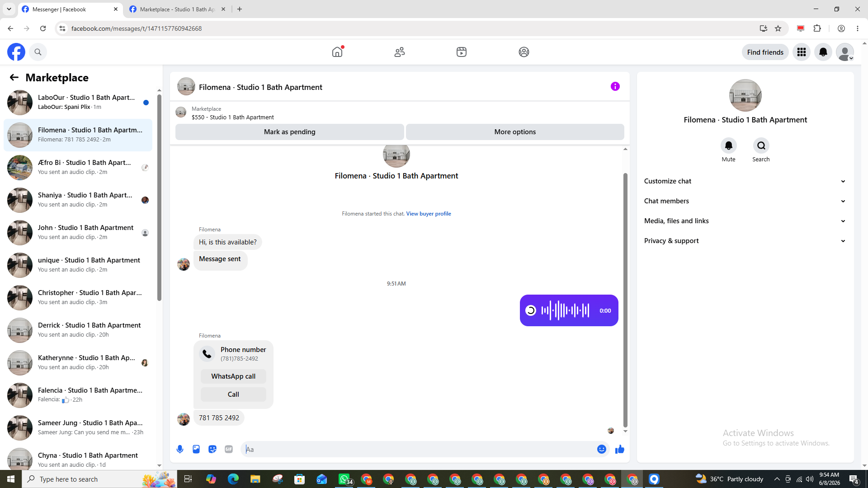This screenshot has width=868, height=488.
Task: Reload the page
Action: pos(43,28)
